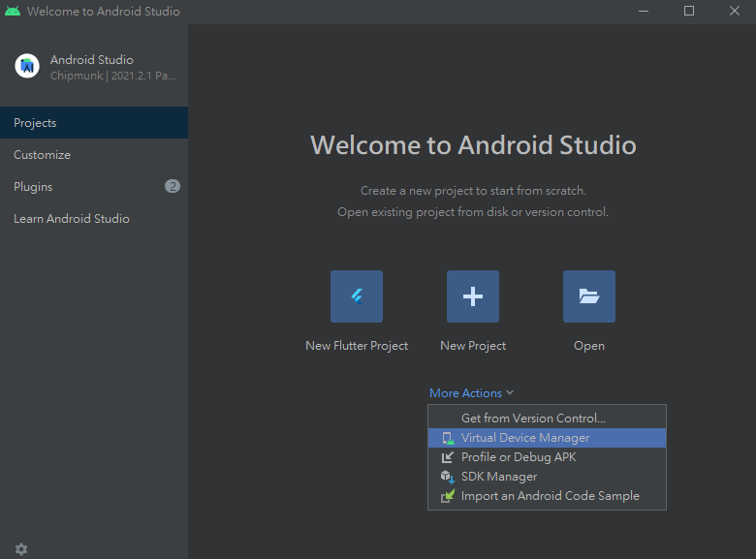Choose Virtual Device Manager from menu

click(547, 438)
